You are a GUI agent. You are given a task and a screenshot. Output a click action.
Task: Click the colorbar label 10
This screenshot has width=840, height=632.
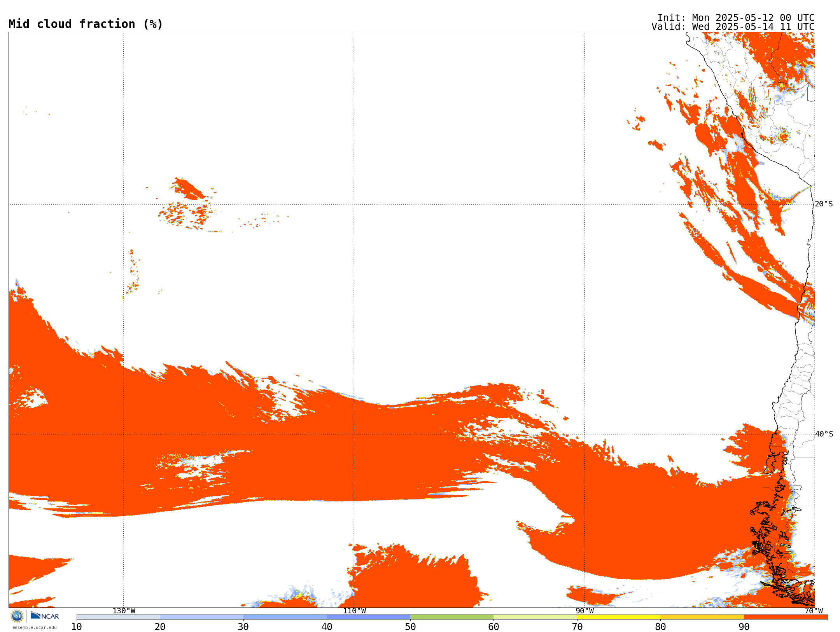coord(77,627)
